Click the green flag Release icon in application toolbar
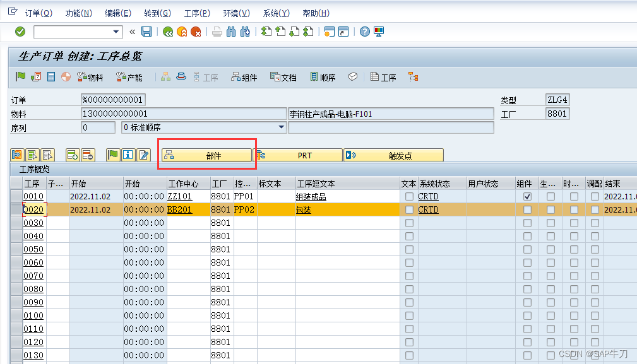The width and height of the screenshot is (637, 364). (x=20, y=76)
